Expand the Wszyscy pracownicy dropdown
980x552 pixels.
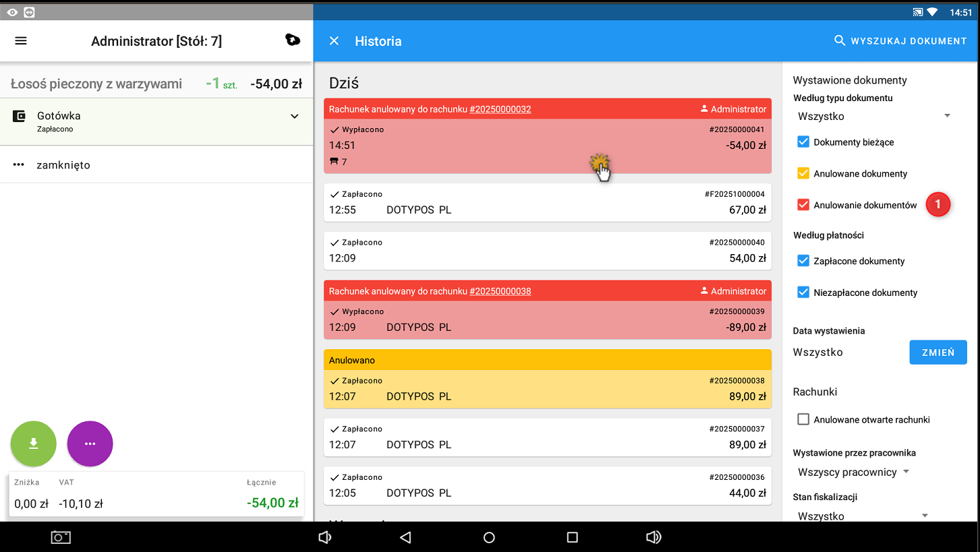[853, 472]
